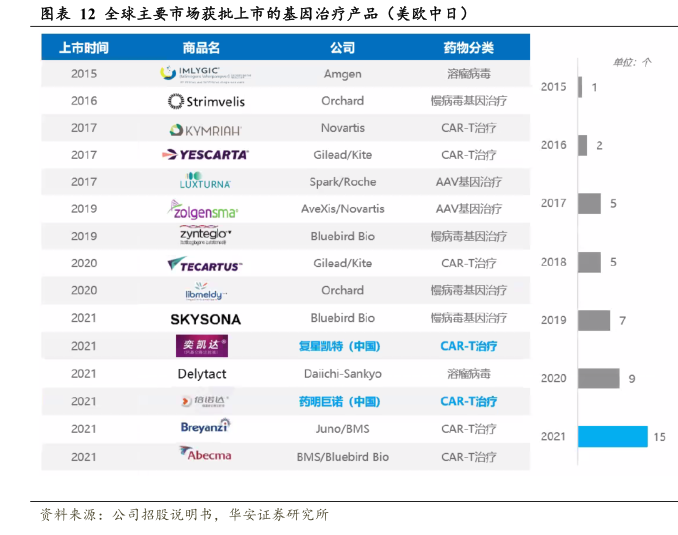
Task: Select the purple 奕凯达 logo
Action: (202, 346)
